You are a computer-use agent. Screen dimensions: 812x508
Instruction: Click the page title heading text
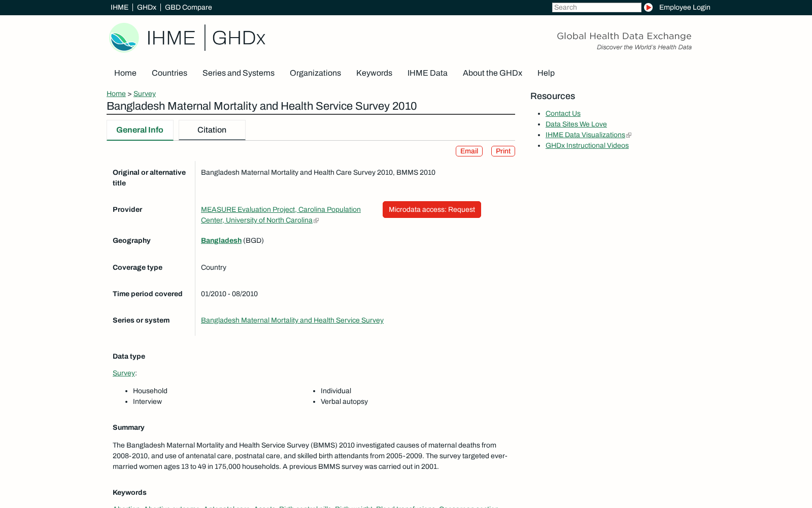262,106
